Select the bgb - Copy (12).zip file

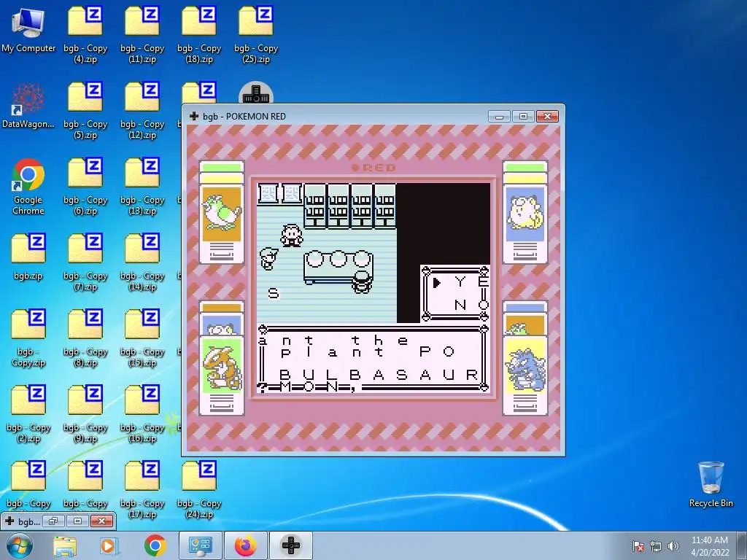tap(142, 111)
